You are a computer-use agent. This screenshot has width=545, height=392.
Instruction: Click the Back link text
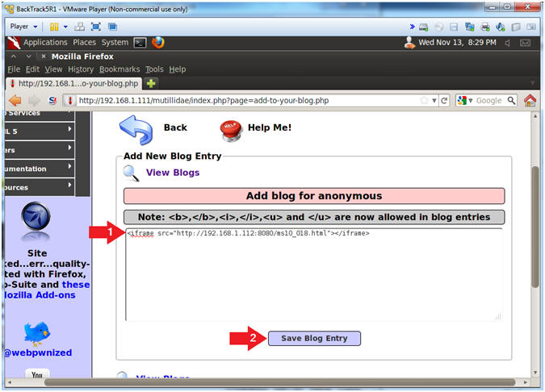(175, 127)
